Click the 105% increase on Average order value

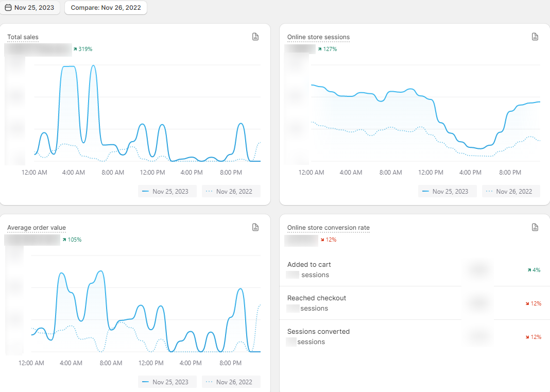(72, 240)
